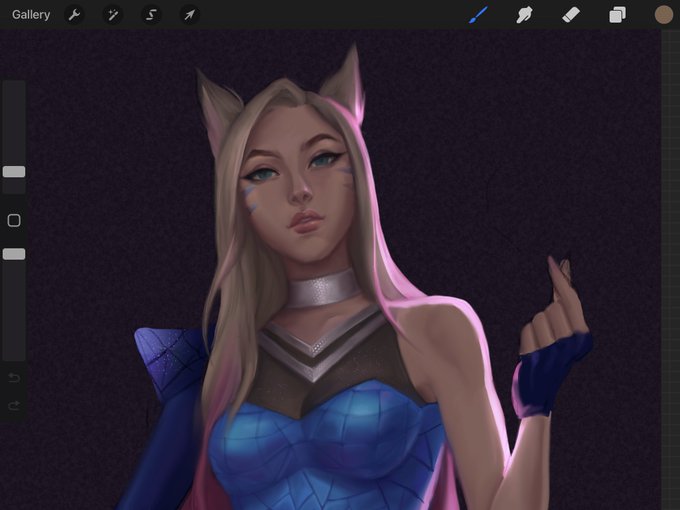
Task: Open the Actions wrench menu
Action: (74, 15)
